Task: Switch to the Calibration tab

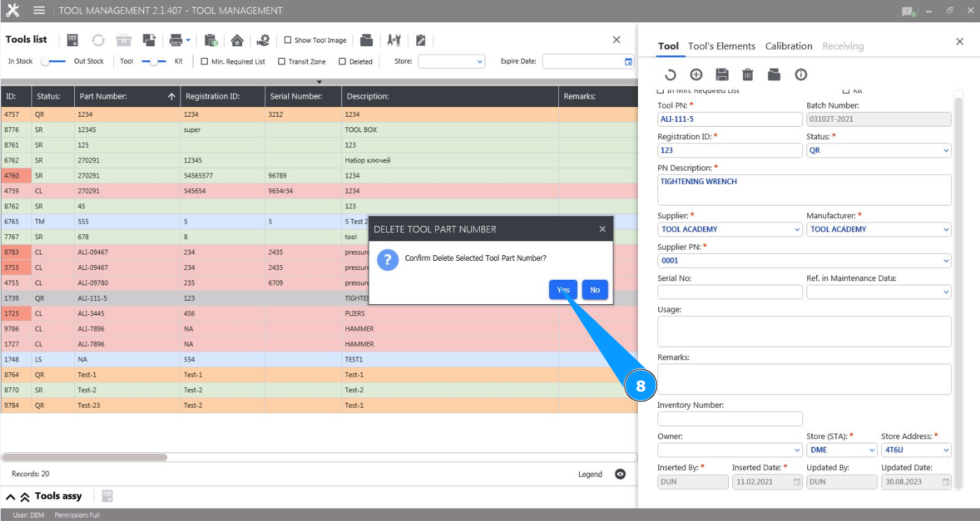Action: click(x=788, y=46)
